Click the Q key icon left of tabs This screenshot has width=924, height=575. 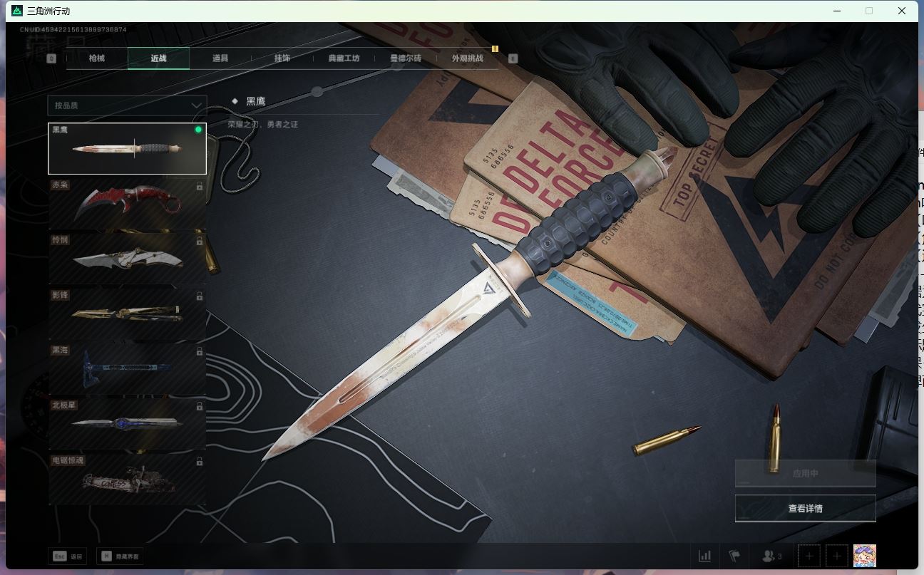coord(51,58)
